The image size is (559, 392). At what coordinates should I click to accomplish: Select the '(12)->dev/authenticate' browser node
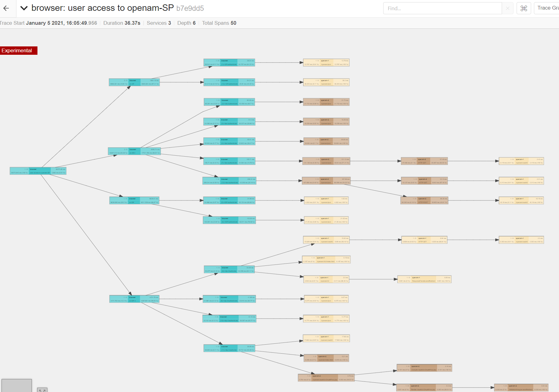(229, 181)
